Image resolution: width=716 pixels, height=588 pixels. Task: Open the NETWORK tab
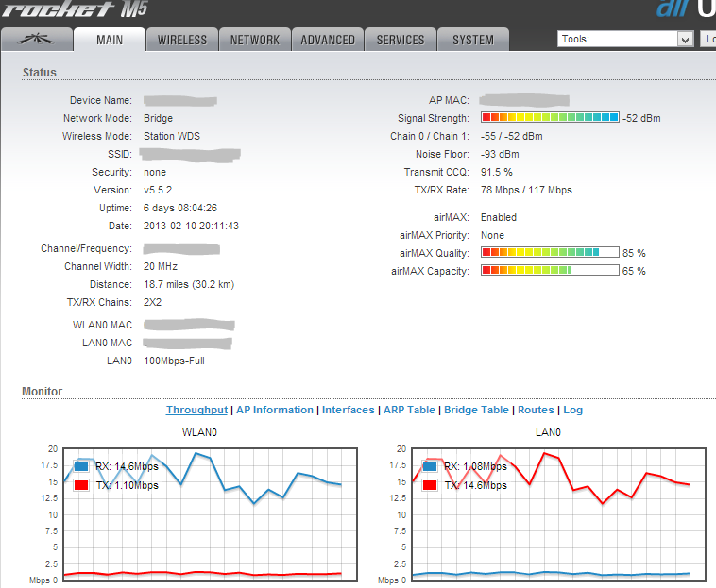point(255,40)
